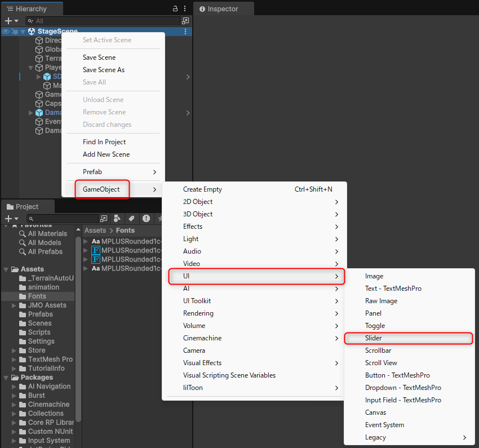The image size is (479, 448).
Task: Toggle StageScene picking hand icon
Action: [x=14, y=32]
